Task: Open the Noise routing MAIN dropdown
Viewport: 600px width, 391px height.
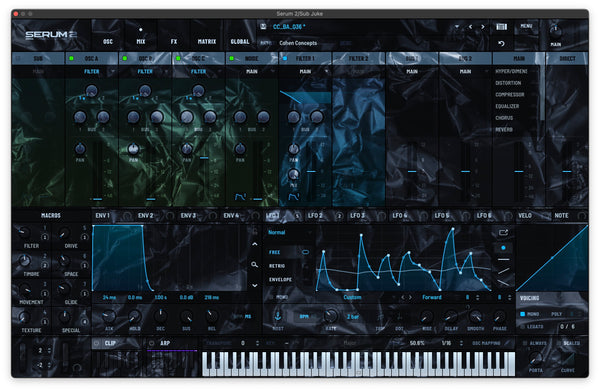Action: coord(253,72)
